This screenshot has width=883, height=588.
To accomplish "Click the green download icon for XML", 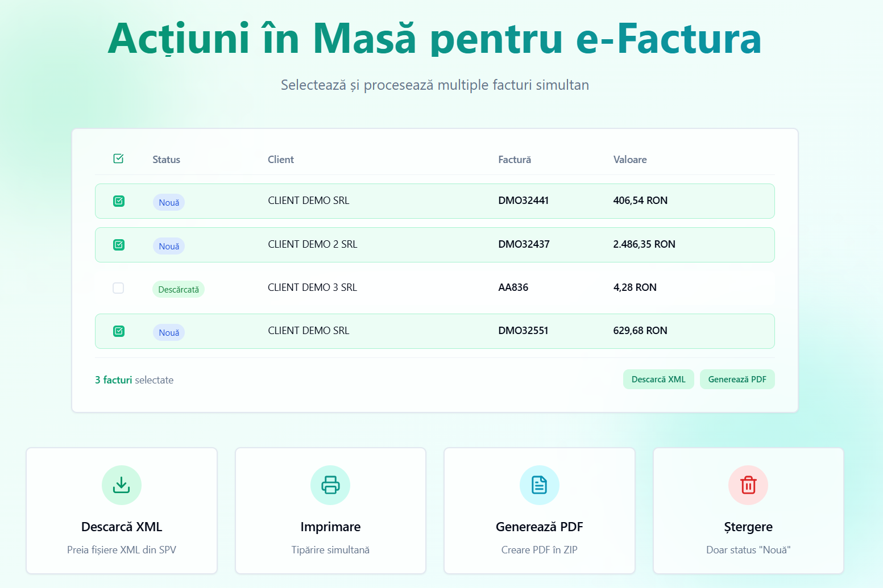I will click(122, 485).
